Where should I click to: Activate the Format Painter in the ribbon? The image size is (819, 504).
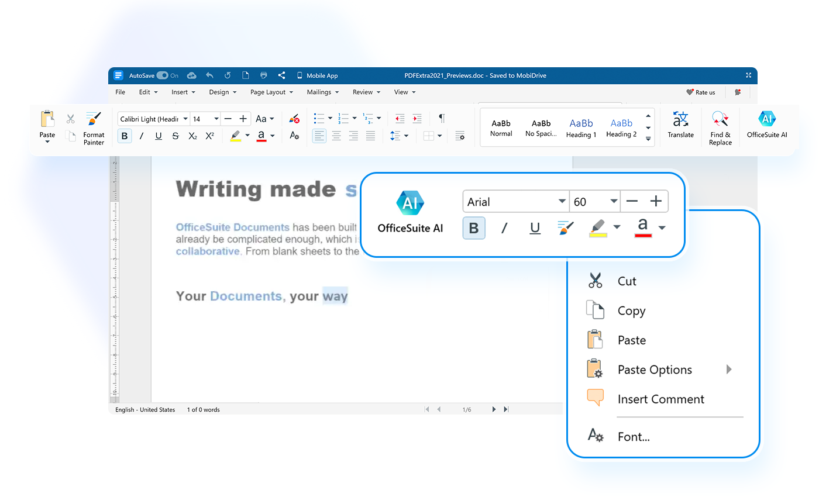pyautogui.click(x=94, y=129)
